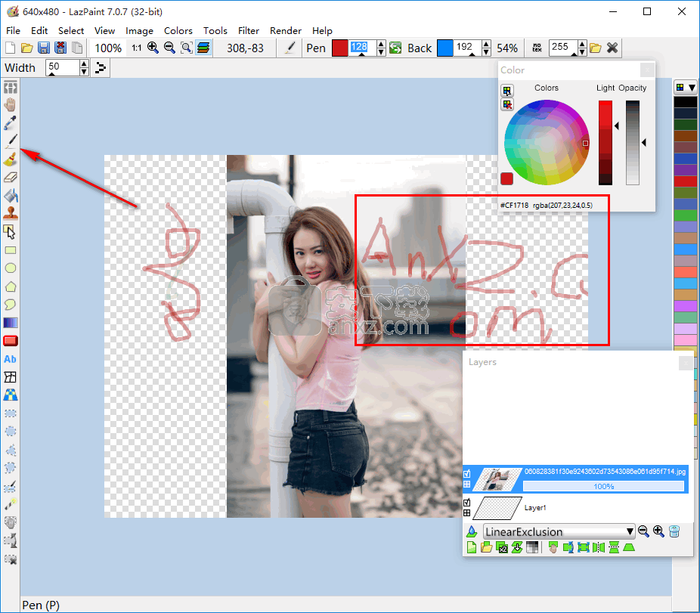Delete the selected layer with trash icon
Screen dimensions: 700x613
point(674,531)
